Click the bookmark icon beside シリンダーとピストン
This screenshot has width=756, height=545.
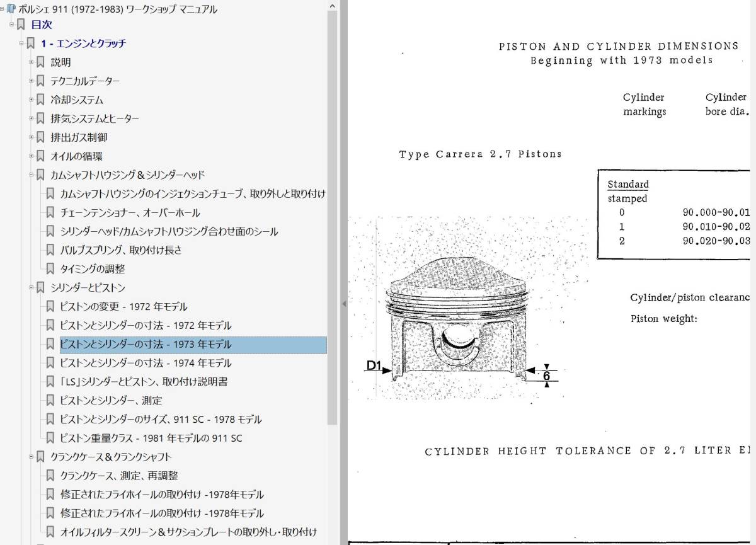point(40,287)
